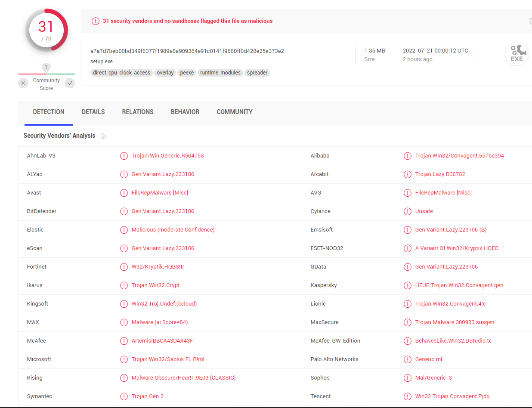Click Cylance's Unsafe verdict
The height and width of the screenshot is (408, 532).
pos(424,211)
